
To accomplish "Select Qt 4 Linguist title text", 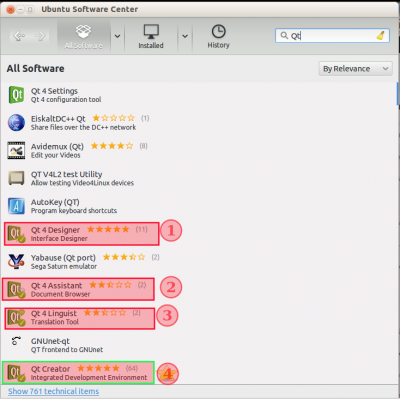I will (54, 313).
